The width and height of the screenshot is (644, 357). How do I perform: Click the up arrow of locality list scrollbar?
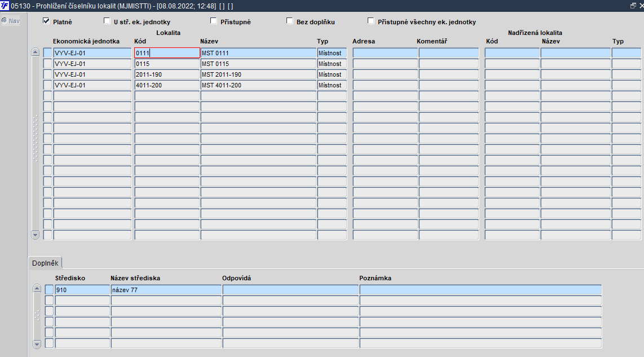click(36, 52)
